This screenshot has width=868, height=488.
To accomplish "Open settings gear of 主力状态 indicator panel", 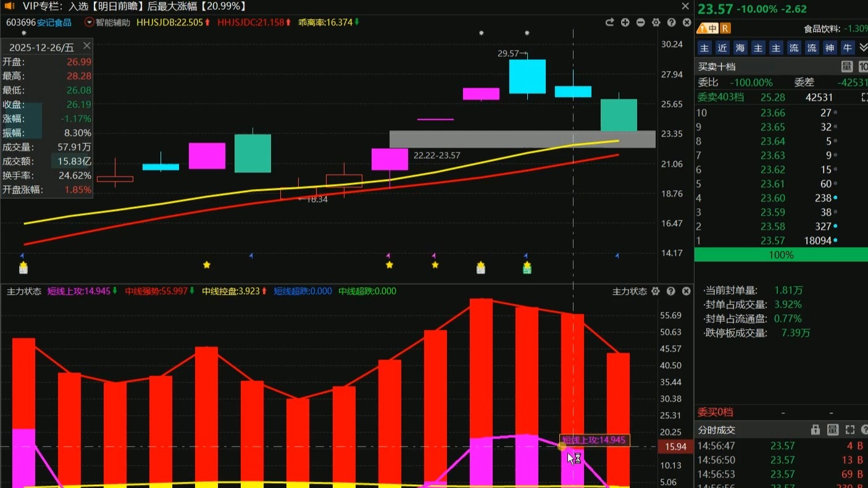I will coord(656,291).
